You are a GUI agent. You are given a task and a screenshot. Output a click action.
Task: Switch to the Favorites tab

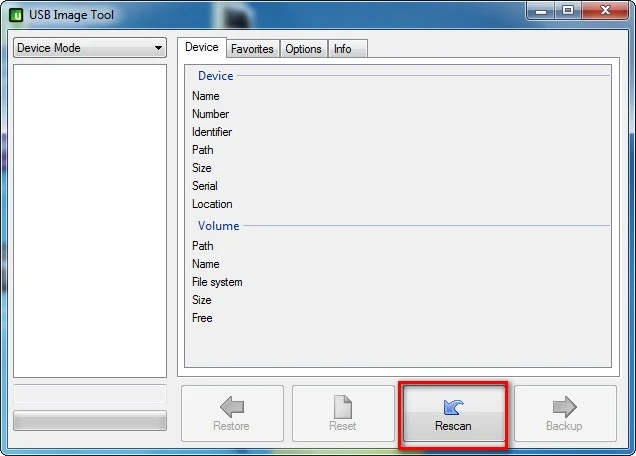[252, 49]
